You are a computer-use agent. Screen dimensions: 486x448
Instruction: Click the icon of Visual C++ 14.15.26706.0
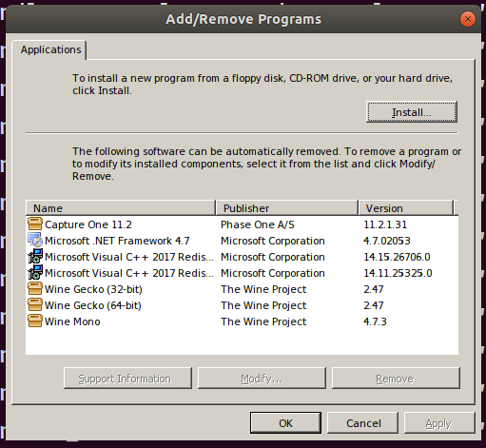pyautogui.click(x=35, y=256)
